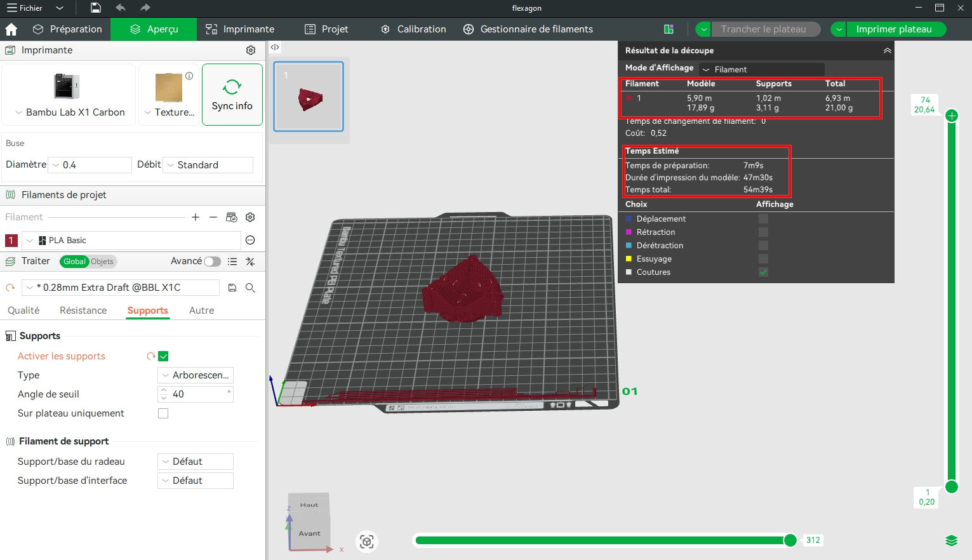Click the vertical layer slider top handle

[952, 116]
